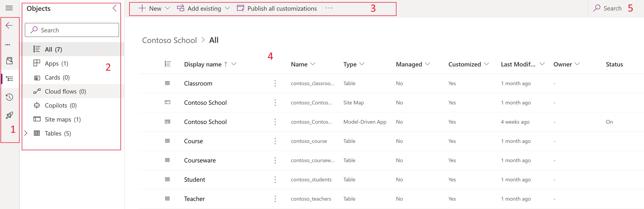Click Contoso School breadcrumb link
The height and width of the screenshot is (209, 644).
click(x=169, y=40)
